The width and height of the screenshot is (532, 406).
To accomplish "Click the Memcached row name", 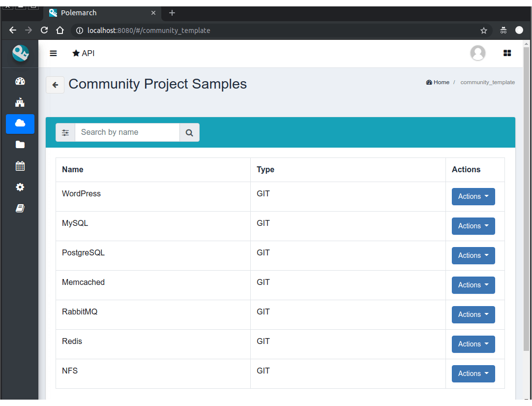I will (84, 282).
